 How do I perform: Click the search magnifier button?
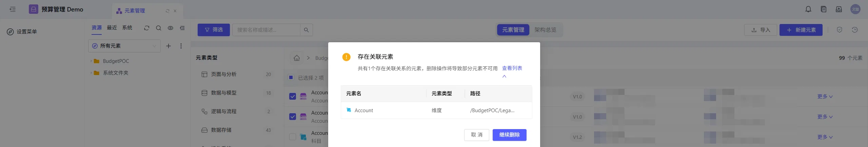[x=307, y=30]
